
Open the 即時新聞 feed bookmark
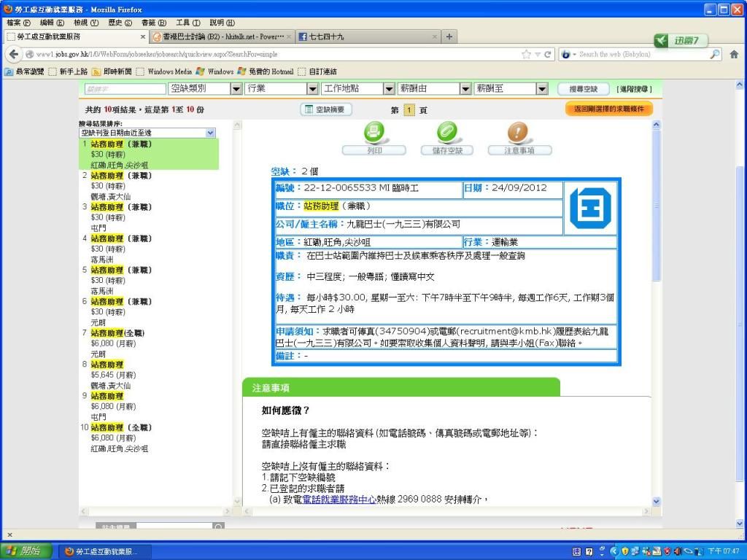tap(112, 71)
